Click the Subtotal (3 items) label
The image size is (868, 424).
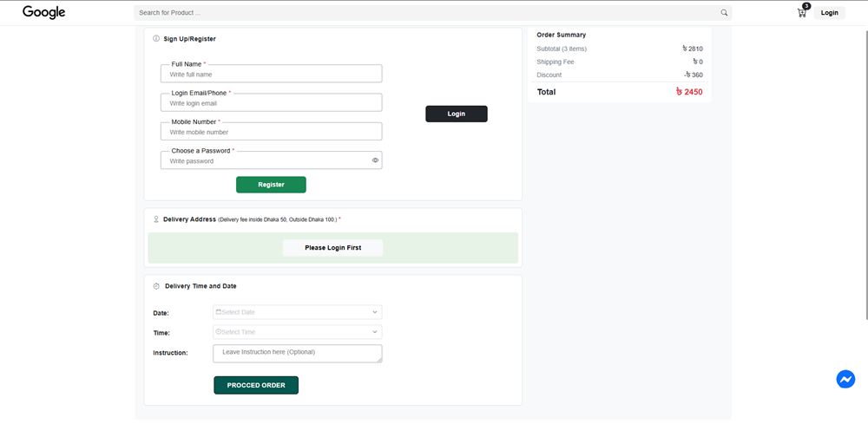click(x=562, y=49)
